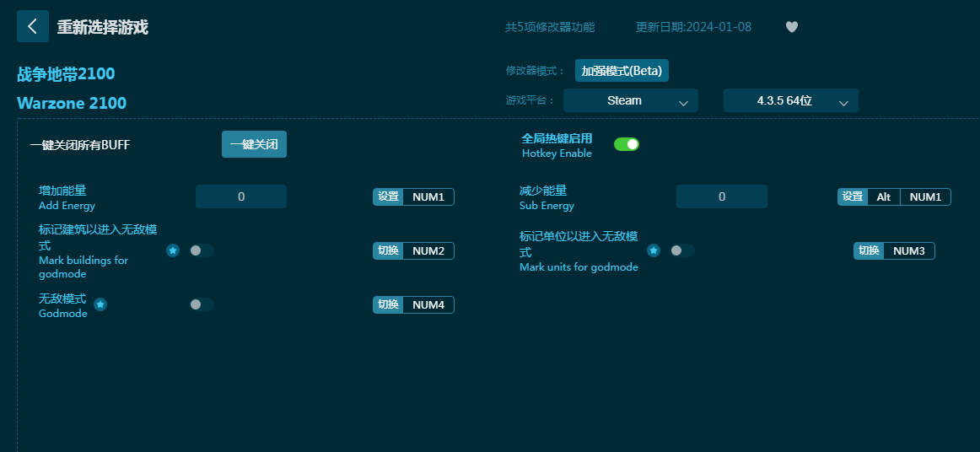The width and height of the screenshot is (980, 452).
Task: Click star icon beside Mark units for godmode
Action: [x=654, y=250]
